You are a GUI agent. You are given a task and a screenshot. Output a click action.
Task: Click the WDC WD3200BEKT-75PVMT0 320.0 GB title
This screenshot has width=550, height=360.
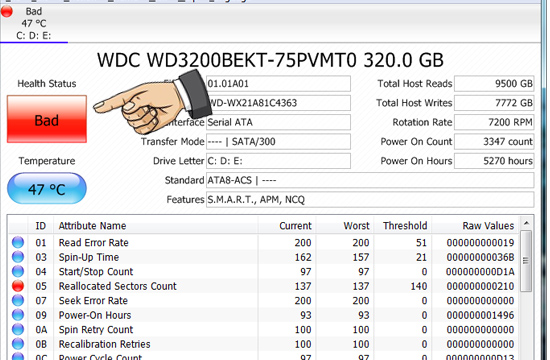(x=270, y=60)
